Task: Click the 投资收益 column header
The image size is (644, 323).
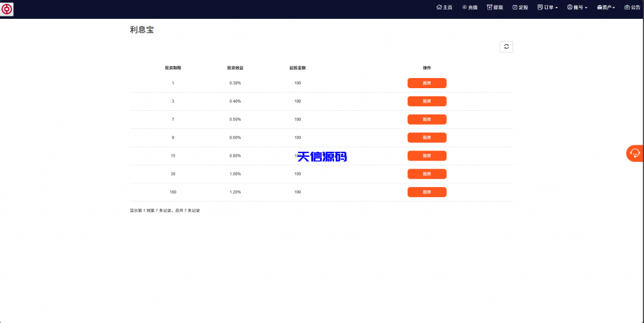Action: point(235,67)
